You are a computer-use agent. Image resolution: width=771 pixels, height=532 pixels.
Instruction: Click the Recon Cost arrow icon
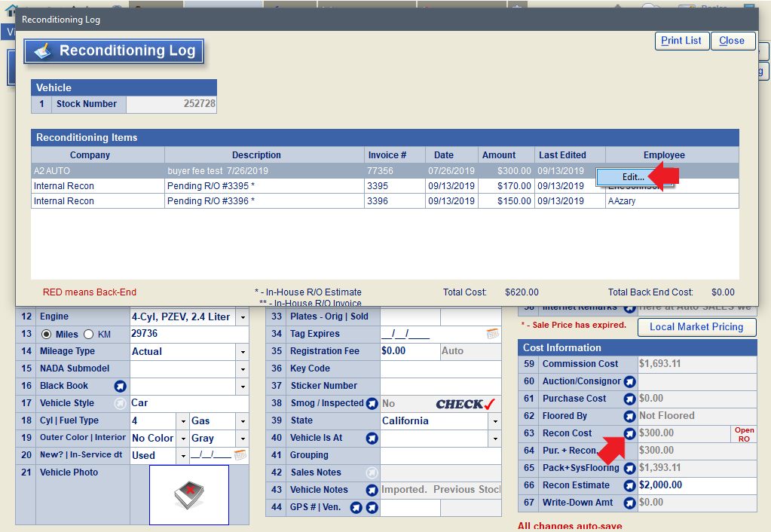point(629,433)
